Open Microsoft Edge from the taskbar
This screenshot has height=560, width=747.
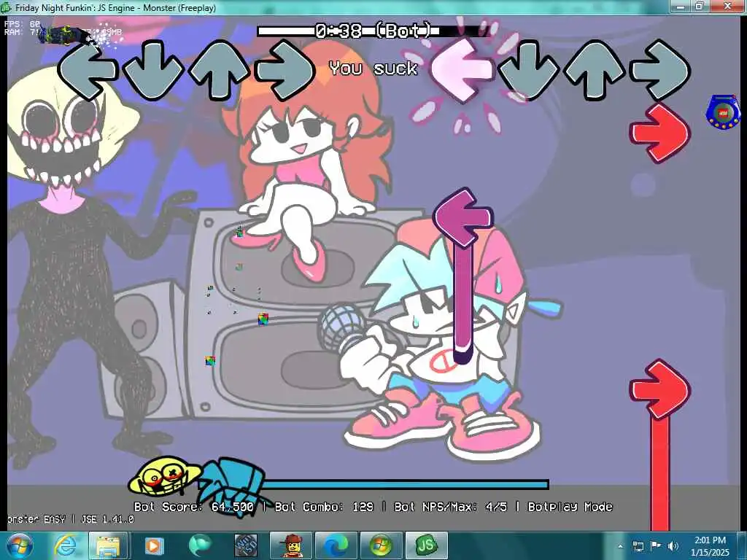click(x=336, y=546)
